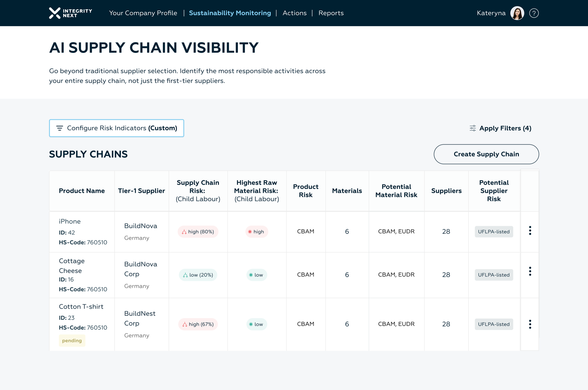Click the iPhone HS-Code 760510 value
The height and width of the screenshot is (390, 588).
click(97, 242)
